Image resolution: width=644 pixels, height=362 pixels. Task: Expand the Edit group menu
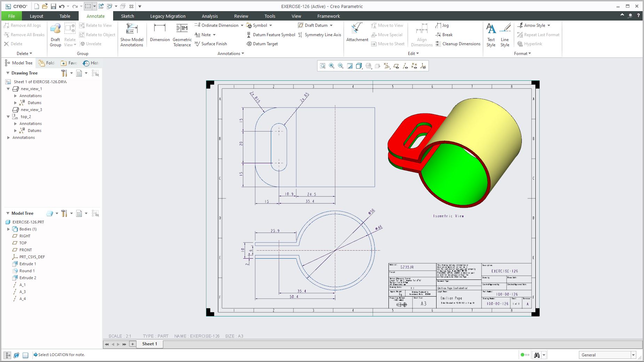pos(413,54)
